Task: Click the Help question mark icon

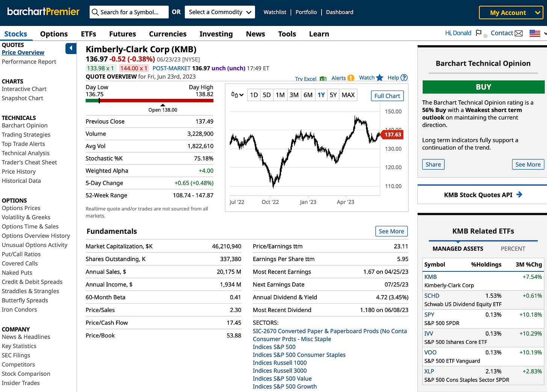Action: coord(404,77)
